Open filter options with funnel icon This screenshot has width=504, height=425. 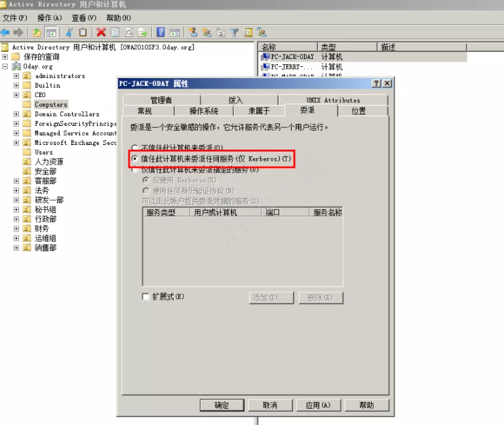point(235,33)
